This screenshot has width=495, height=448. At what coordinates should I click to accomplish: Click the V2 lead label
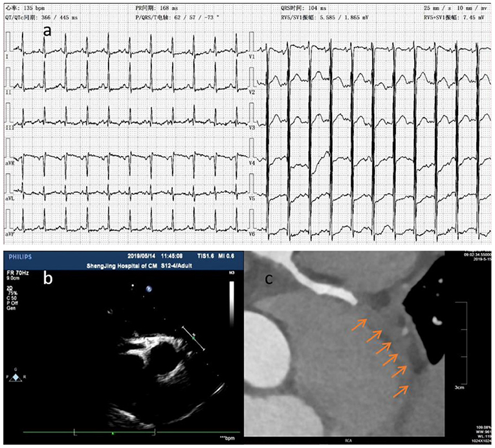(x=252, y=92)
